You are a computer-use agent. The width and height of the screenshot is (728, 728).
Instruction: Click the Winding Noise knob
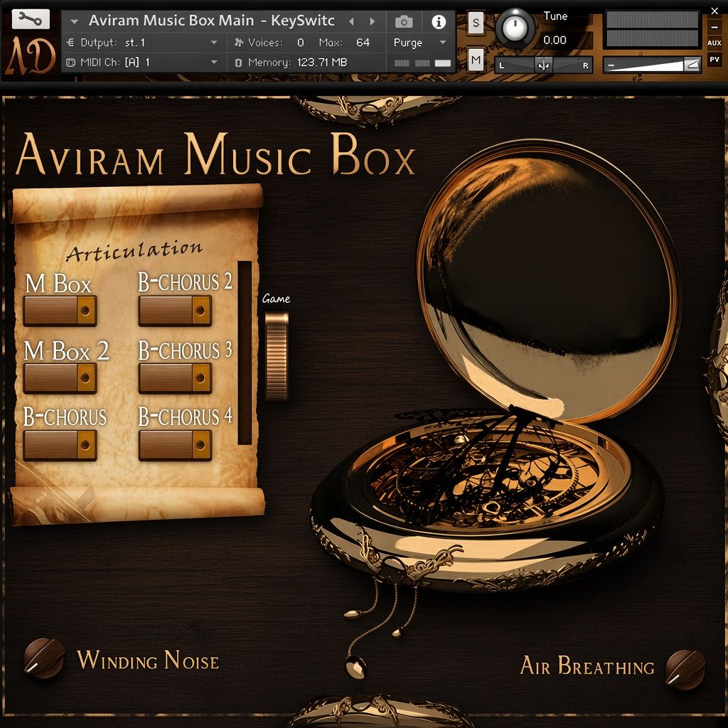point(44,658)
